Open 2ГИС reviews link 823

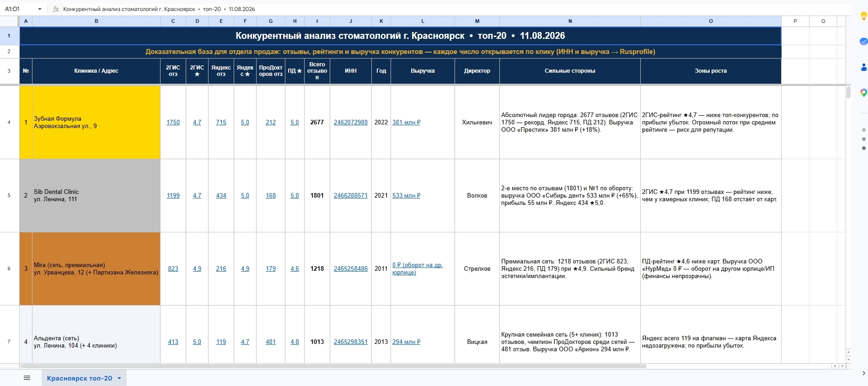pyautogui.click(x=173, y=268)
